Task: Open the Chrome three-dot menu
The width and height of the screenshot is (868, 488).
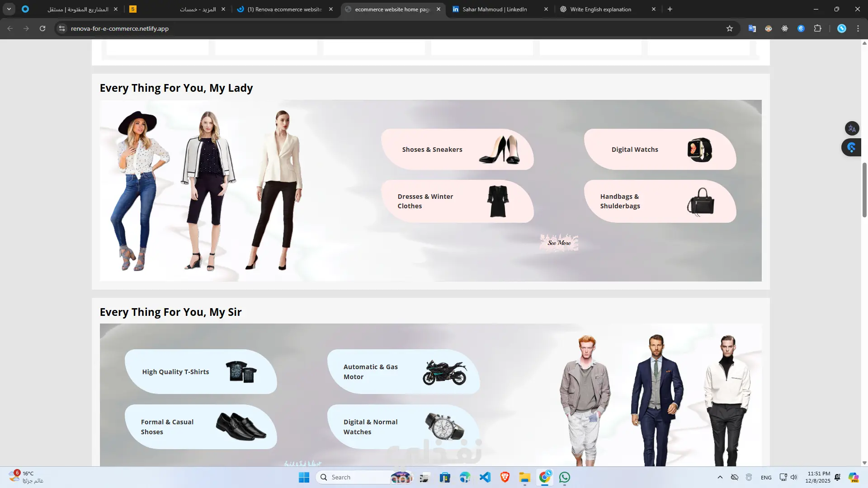Action: coord(858,28)
